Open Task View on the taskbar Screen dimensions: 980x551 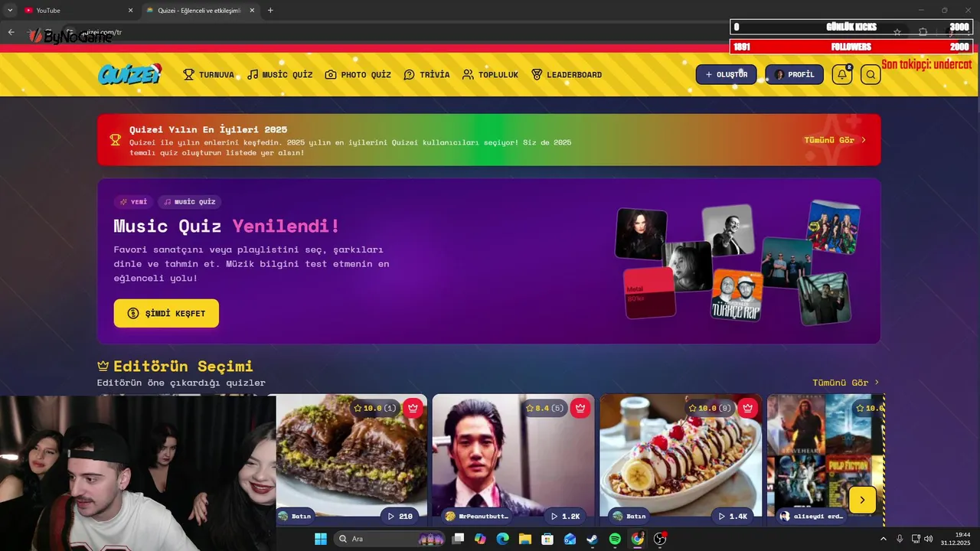pos(458,539)
